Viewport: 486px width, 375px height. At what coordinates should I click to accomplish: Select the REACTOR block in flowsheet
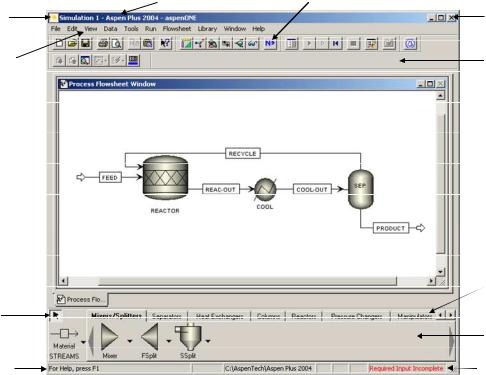coord(165,178)
